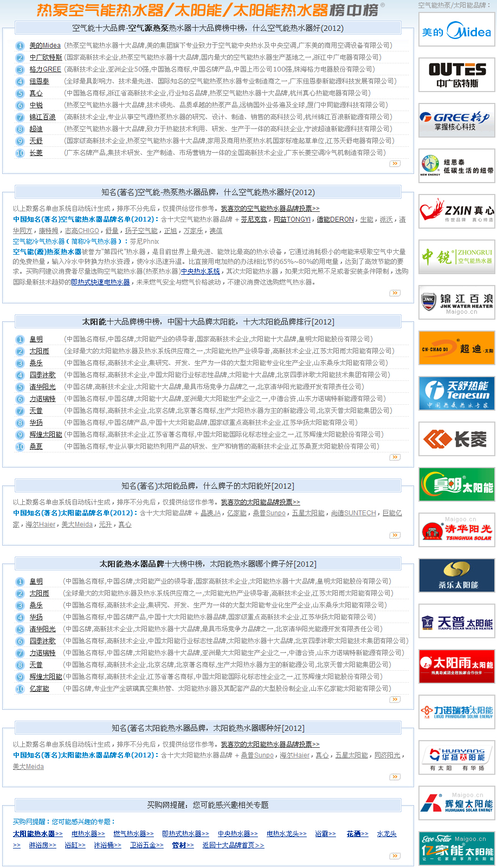This screenshot has width=497, height=868.
Task: Open 我喜欢的空气能热水器品牌投票 link
Action: [x=270, y=209]
